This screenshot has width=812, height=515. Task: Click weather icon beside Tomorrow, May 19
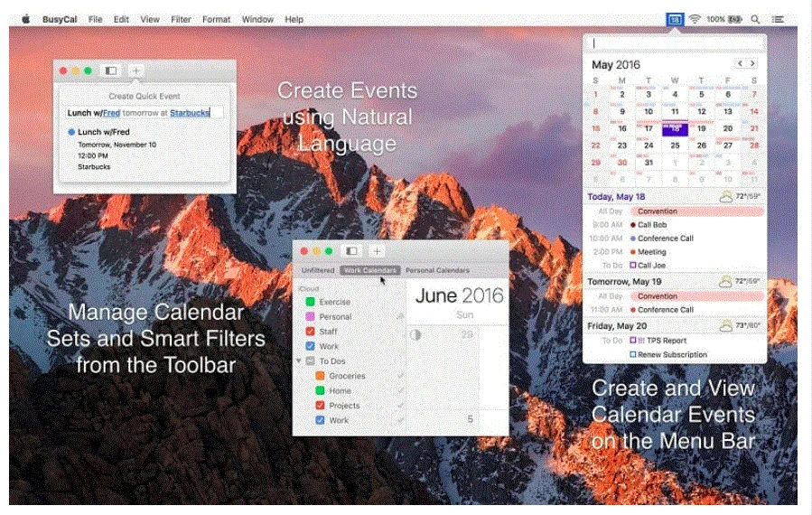[725, 281]
